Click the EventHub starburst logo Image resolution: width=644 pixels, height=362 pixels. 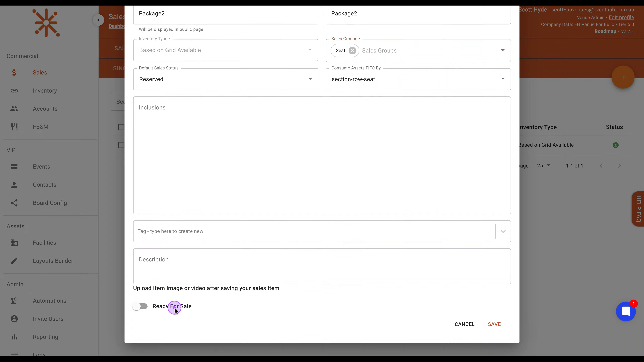pyautogui.click(x=46, y=23)
